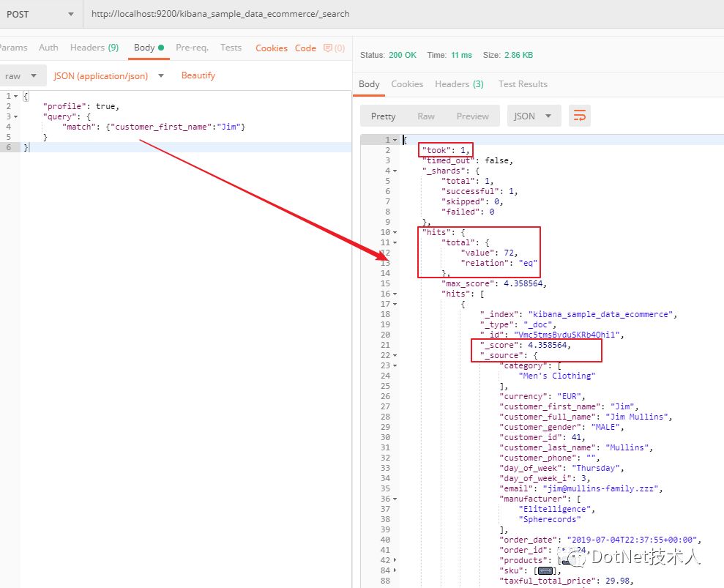This screenshot has width=724, height=588.
Task: Expand the "products" fold arrow at line 42
Action: point(395,560)
